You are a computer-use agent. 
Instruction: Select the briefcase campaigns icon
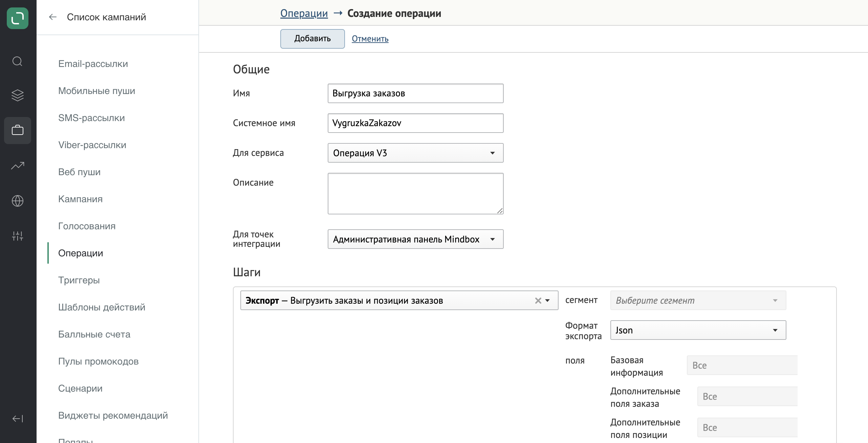[18, 131]
